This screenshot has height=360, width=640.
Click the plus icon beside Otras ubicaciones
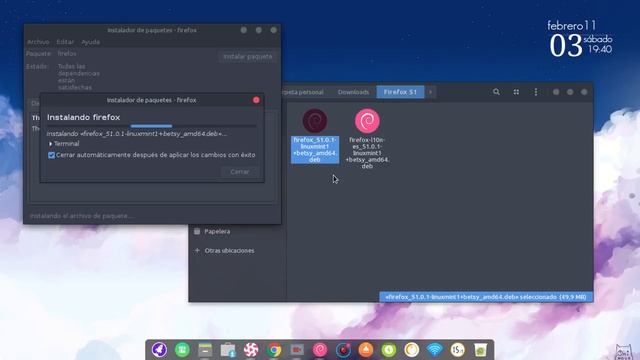click(197, 250)
